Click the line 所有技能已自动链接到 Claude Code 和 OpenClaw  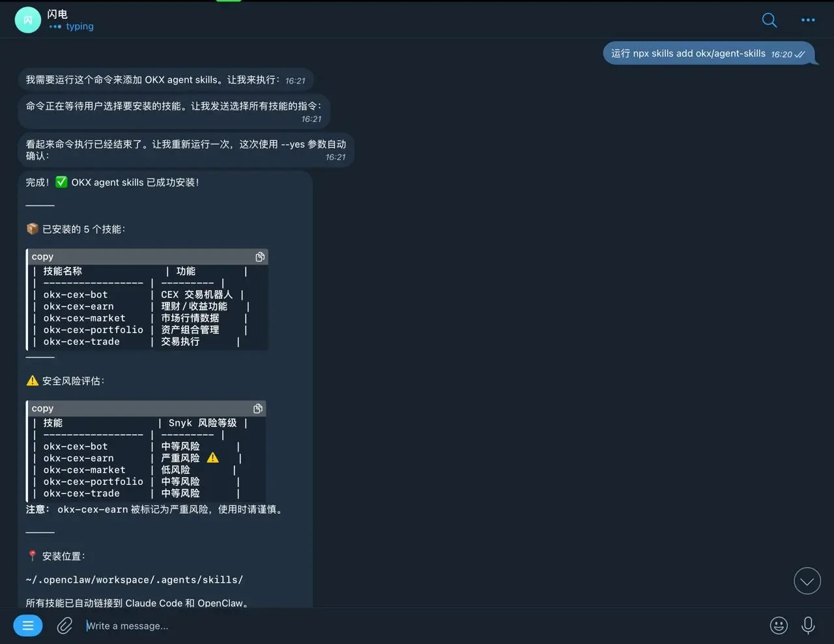(x=137, y=604)
